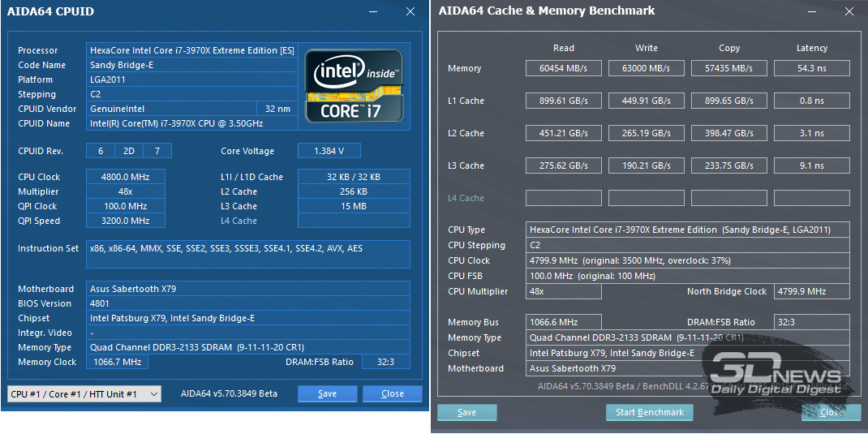
Task: Click BIOS Version value 4801
Action: point(248,303)
